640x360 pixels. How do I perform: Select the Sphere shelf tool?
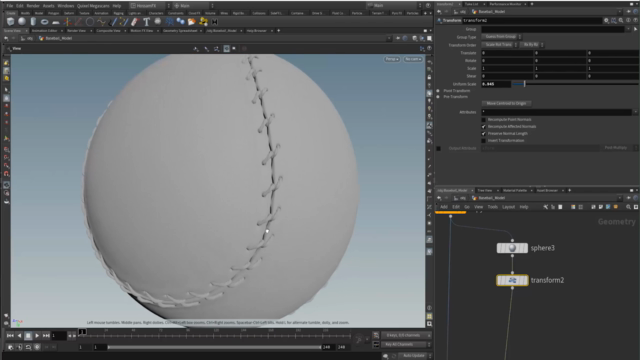(22, 22)
